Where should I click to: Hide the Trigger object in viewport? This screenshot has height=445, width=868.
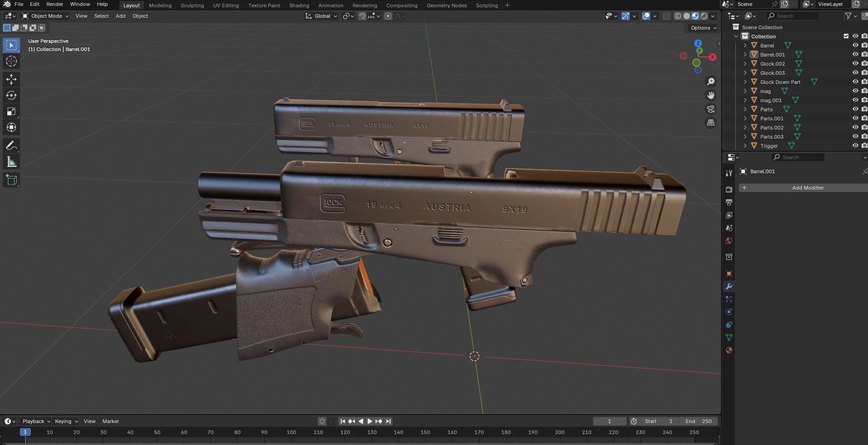[855, 145]
